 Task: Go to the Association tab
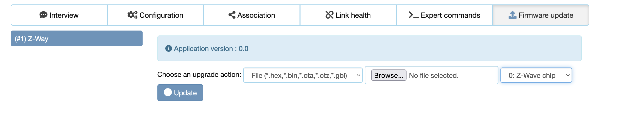[256, 15]
